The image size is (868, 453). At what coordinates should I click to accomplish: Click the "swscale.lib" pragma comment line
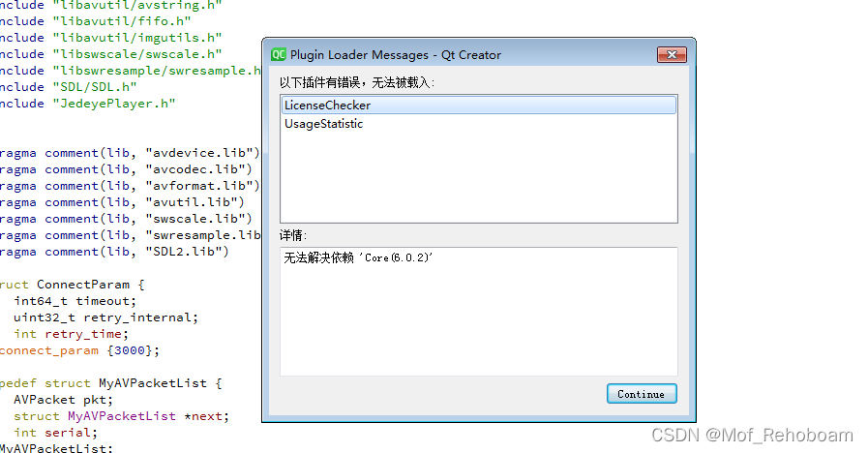[126, 219]
